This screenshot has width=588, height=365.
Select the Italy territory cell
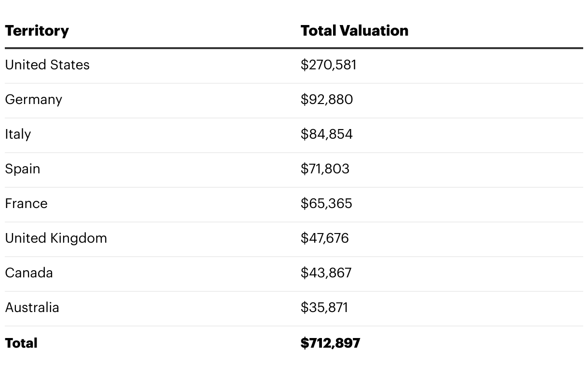point(18,134)
